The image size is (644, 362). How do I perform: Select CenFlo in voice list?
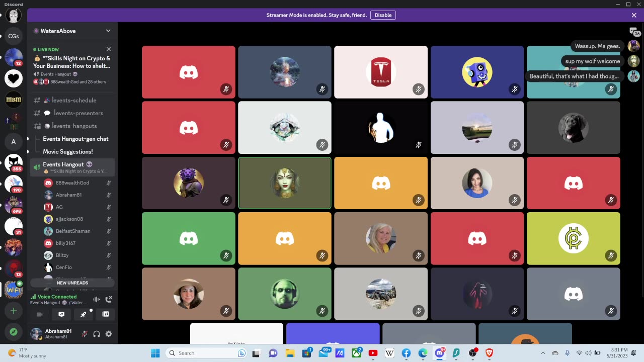click(x=77, y=267)
